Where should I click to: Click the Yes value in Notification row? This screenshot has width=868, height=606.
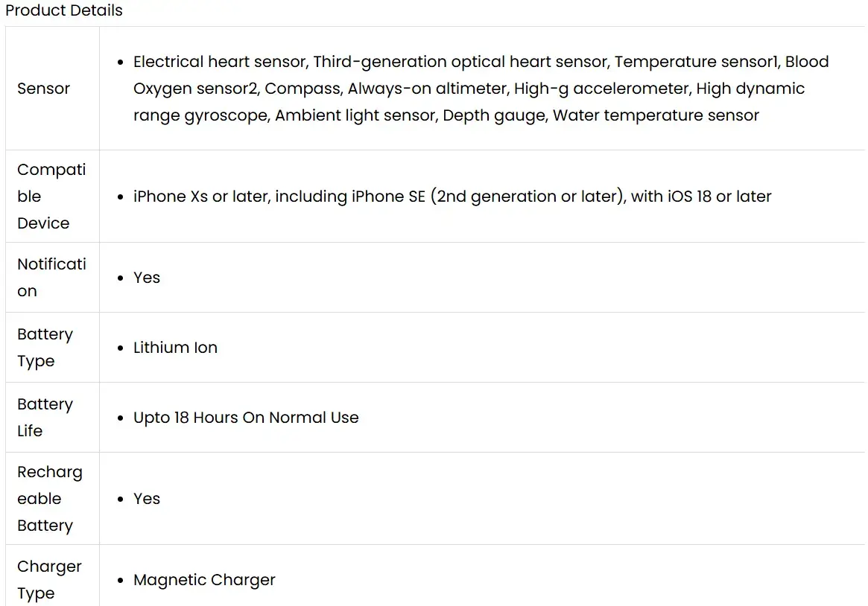pos(147,278)
